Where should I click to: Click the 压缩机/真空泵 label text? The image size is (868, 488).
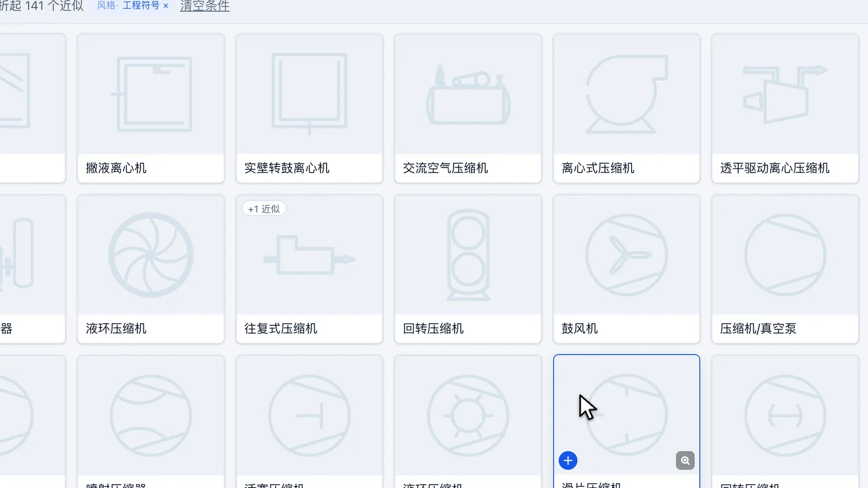pyautogui.click(x=758, y=329)
